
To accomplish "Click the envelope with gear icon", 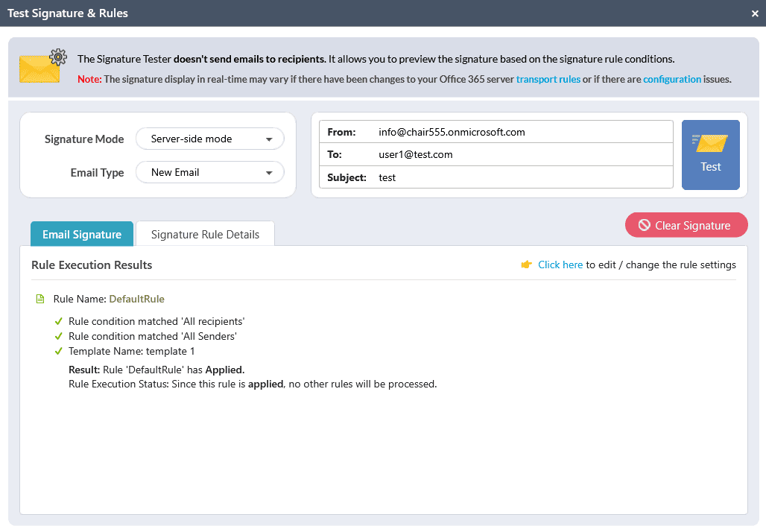I will point(42,66).
